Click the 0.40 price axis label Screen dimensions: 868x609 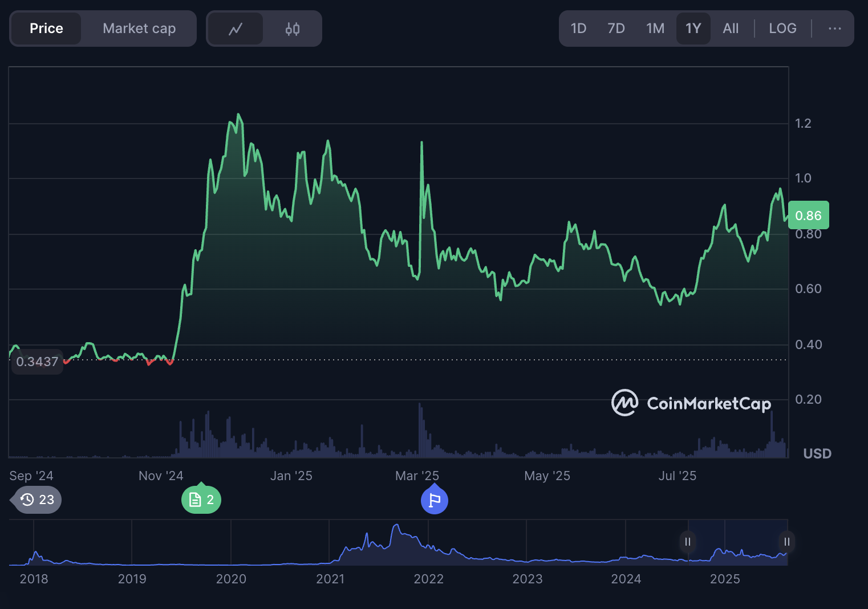click(x=809, y=344)
